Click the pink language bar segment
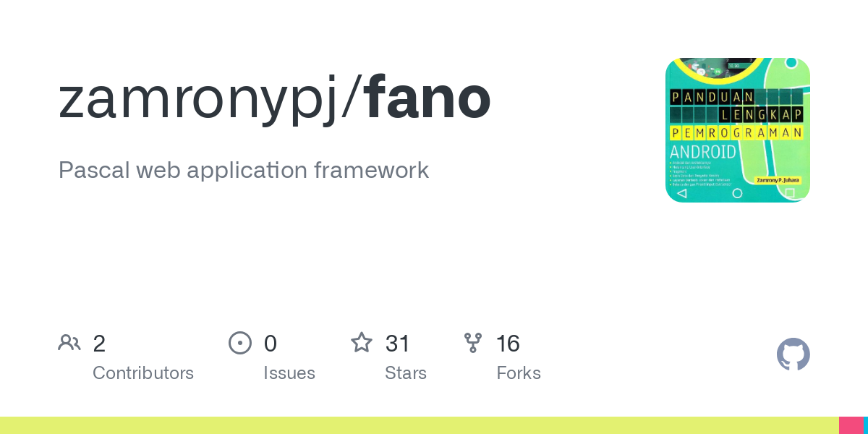Image resolution: width=868 pixels, height=434 pixels. tap(851, 425)
